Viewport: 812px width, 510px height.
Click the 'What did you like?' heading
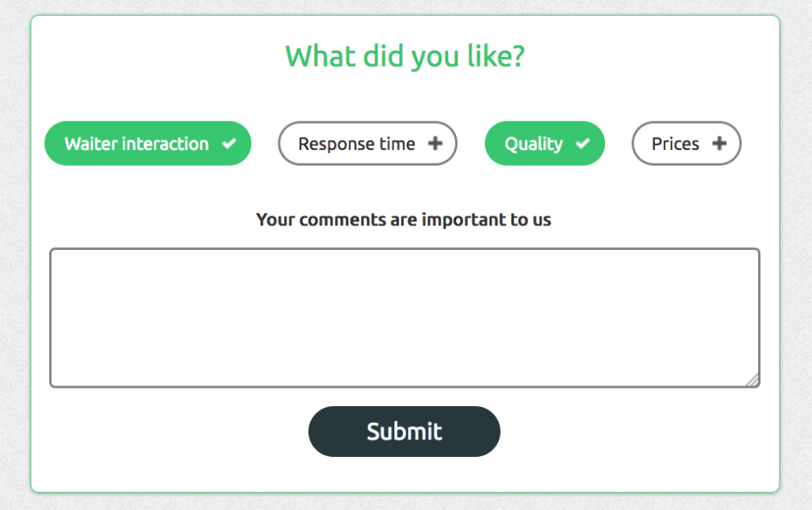click(404, 56)
